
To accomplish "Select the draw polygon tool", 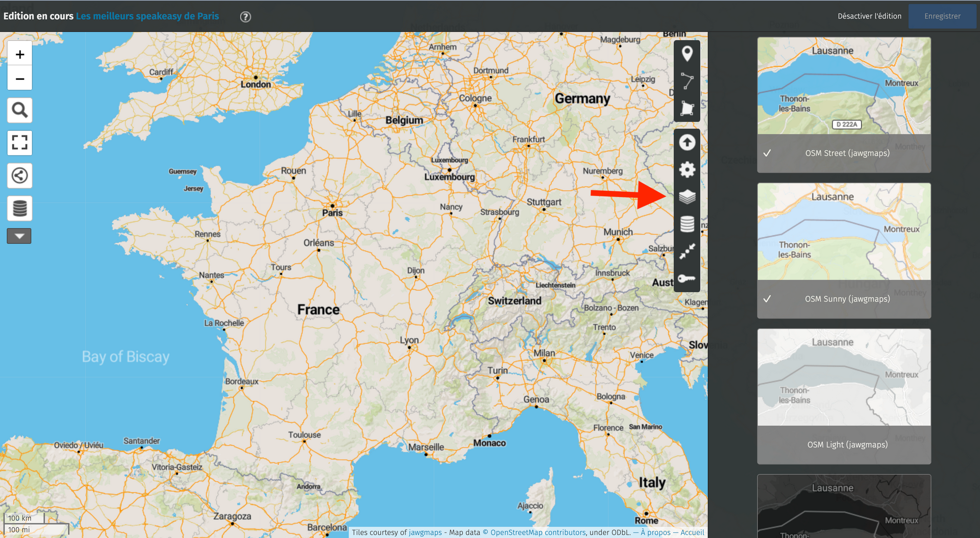I will coord(687,108).
